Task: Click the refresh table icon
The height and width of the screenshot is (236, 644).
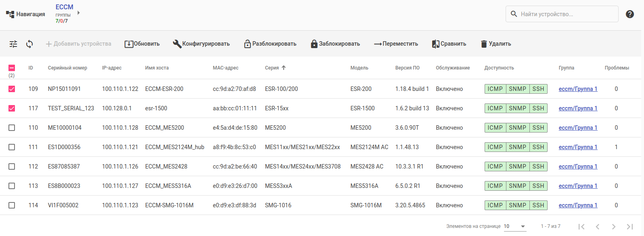Action: click(x=29, y=44)
